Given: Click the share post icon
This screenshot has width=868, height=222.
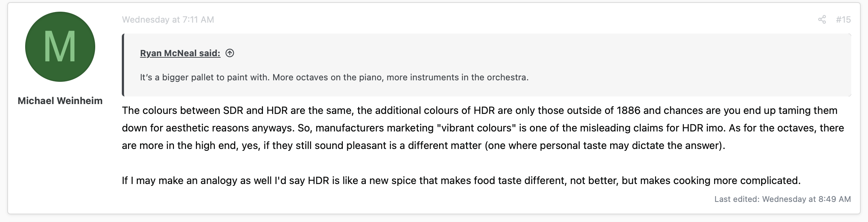Looking at the screenshot, I should [822, 20].
